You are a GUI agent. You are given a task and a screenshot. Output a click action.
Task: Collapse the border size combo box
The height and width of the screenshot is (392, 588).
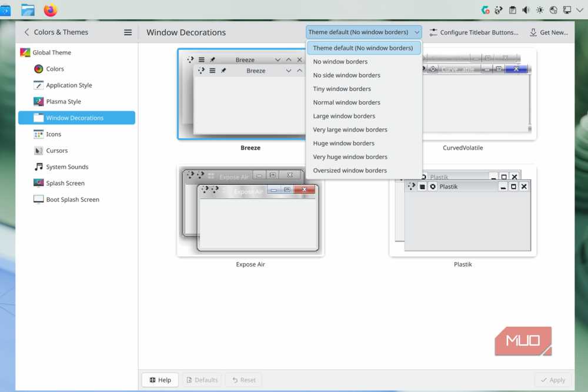(364, 32)
